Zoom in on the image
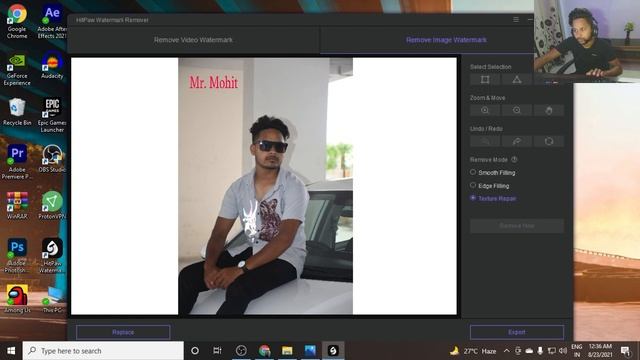 coord(485,110)
